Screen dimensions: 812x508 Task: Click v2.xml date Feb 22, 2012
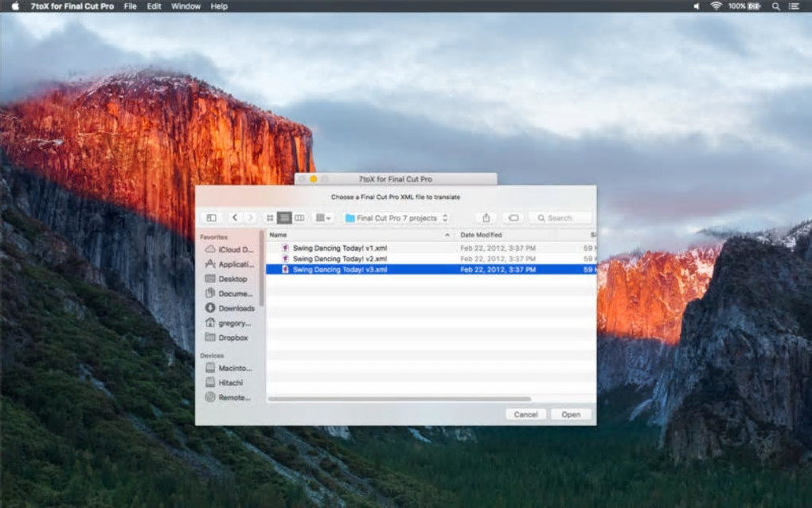tap(498, 259)
